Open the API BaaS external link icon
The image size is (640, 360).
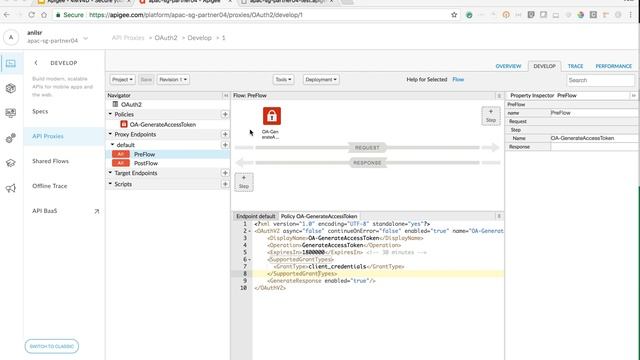click(x=96, y=211)
